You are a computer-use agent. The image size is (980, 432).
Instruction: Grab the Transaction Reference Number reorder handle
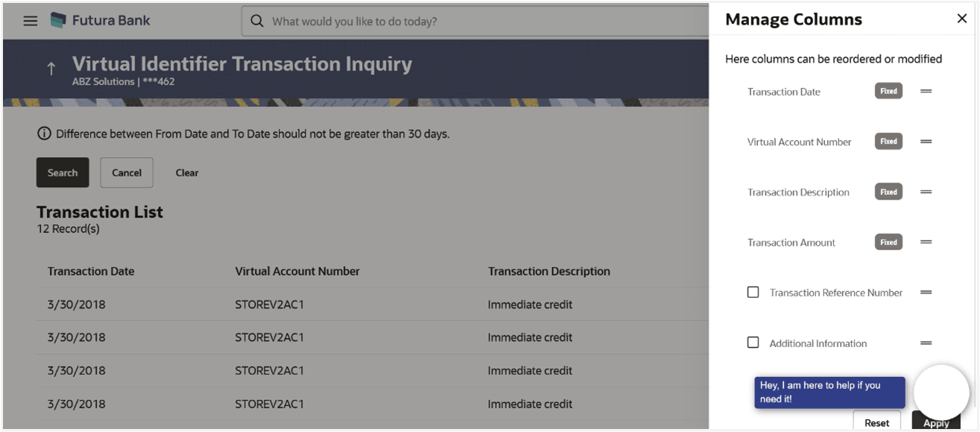click(x=926, y=293)
